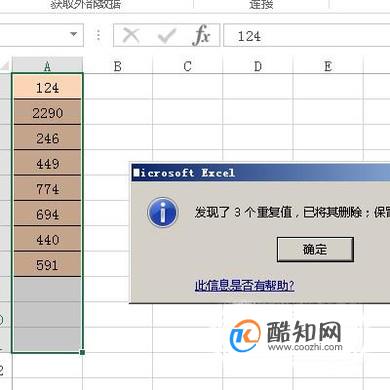Viewport: 390px width, 390px height.
Task: Click the blue information icon in dialog
Action: (162, 212)
